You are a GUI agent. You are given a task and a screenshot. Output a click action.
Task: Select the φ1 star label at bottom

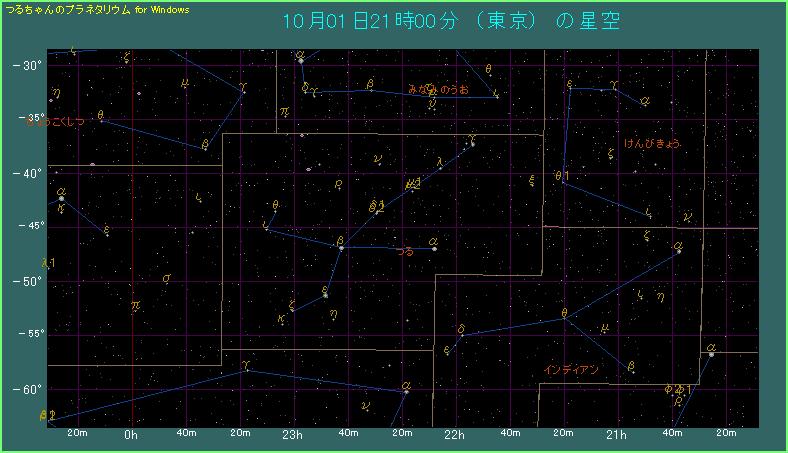point(678,388)
